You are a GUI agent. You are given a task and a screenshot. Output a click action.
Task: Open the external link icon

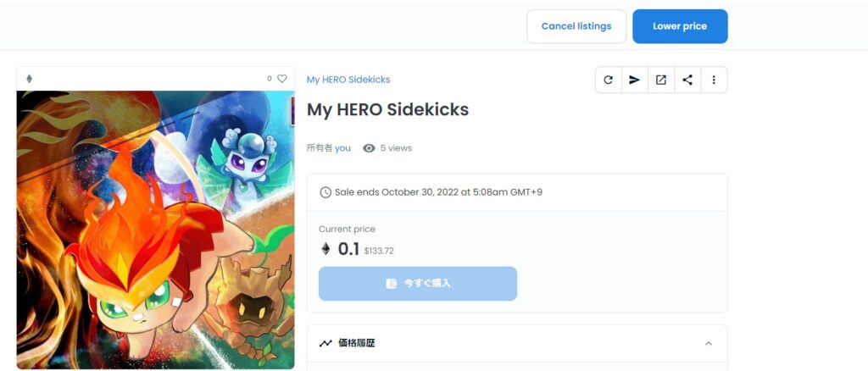661,80
